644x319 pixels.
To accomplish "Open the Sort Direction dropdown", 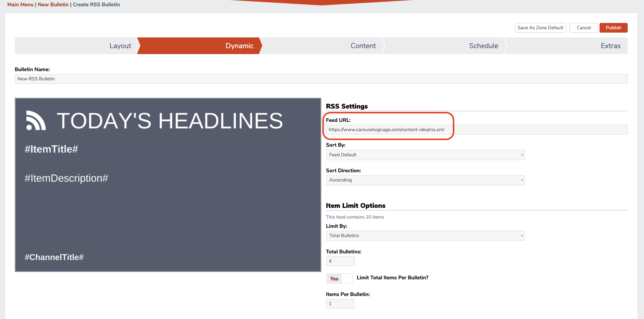I will 425,180.
